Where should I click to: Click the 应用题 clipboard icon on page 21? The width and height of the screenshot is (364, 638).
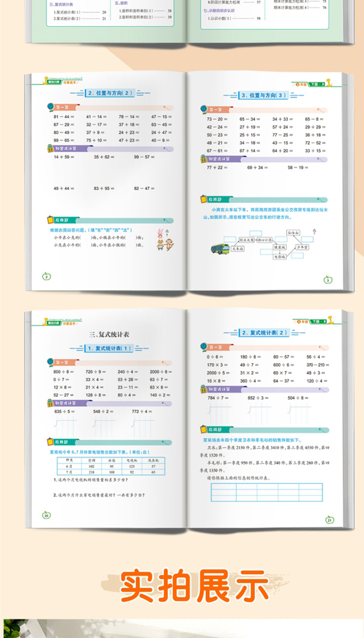coord(203,429)
